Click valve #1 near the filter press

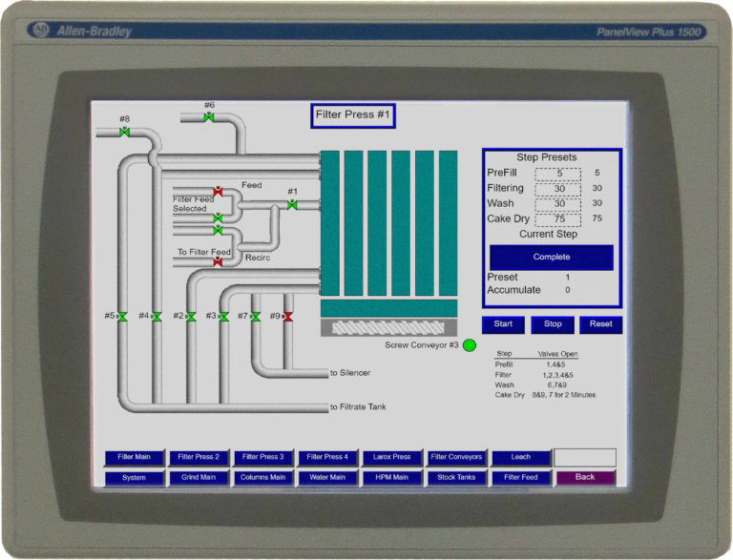292,205
